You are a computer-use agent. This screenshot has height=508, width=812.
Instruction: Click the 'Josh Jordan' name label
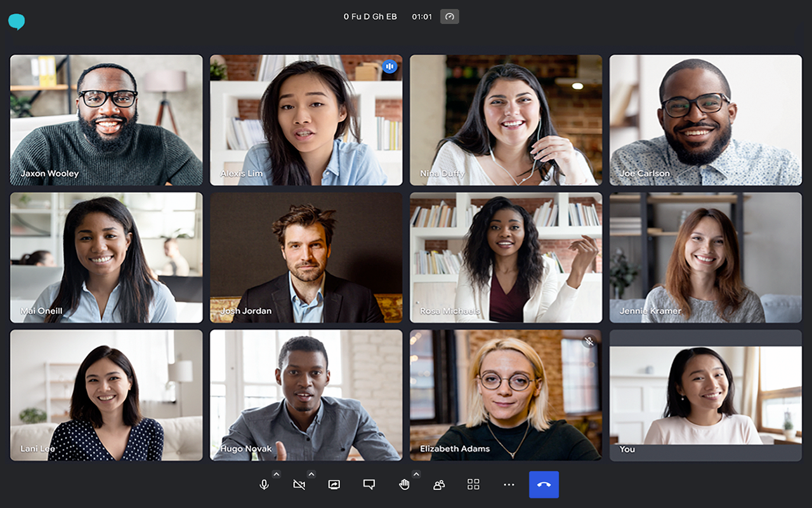246,311
